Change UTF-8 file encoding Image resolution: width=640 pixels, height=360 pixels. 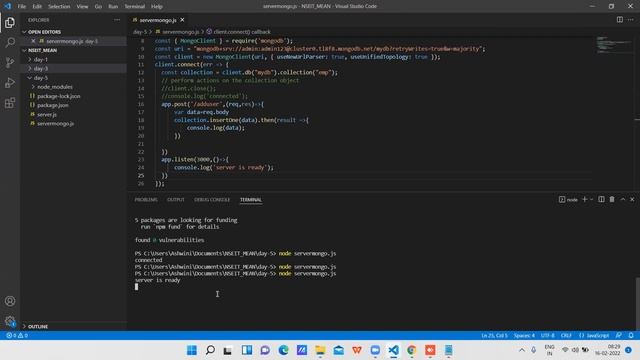(x=547, y=336)
